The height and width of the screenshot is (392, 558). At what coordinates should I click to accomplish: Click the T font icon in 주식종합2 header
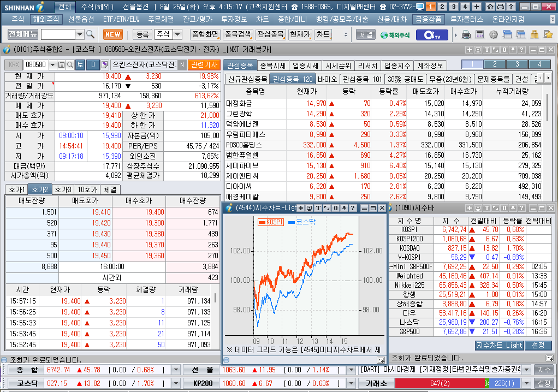[486, 50]
